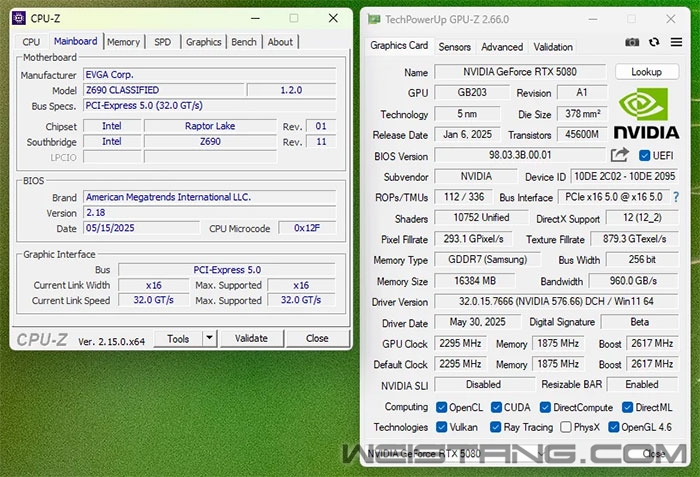Click the Die Size 378 mm² value
This screenshot has width=700, height=477.
pyautogui.click(x=582, y=113)
